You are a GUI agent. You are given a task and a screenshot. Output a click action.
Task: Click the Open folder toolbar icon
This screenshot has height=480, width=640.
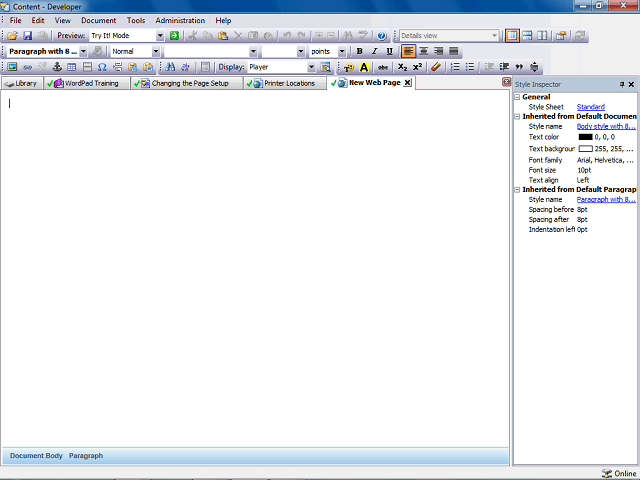tap(12, 36)
